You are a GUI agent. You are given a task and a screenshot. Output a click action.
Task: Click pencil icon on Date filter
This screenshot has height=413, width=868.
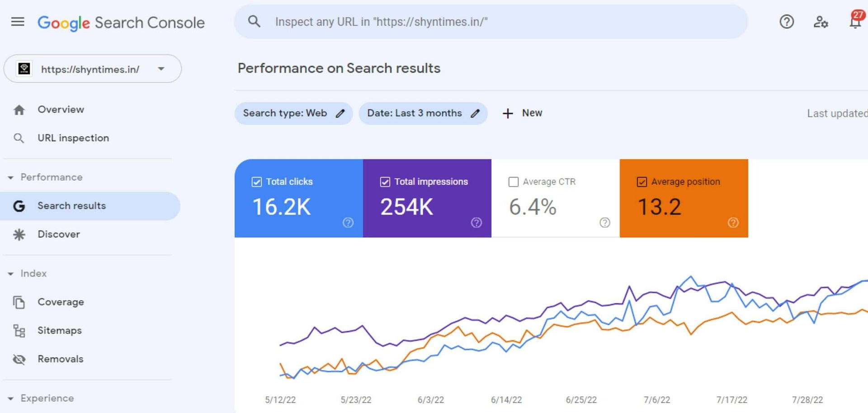click(x=475, y=113)
